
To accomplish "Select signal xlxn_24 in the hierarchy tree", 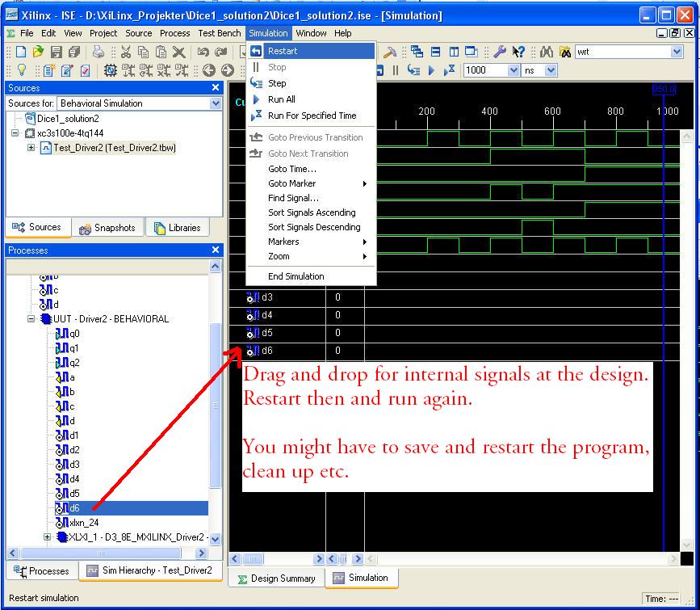I will tap(77, 523).
